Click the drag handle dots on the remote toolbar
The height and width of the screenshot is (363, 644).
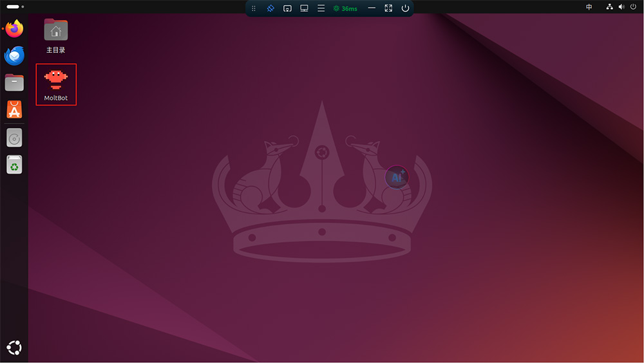(253, 8)
